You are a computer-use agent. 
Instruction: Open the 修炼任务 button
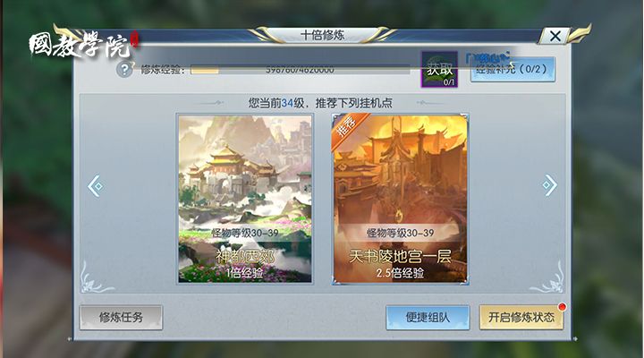(121, 318)
